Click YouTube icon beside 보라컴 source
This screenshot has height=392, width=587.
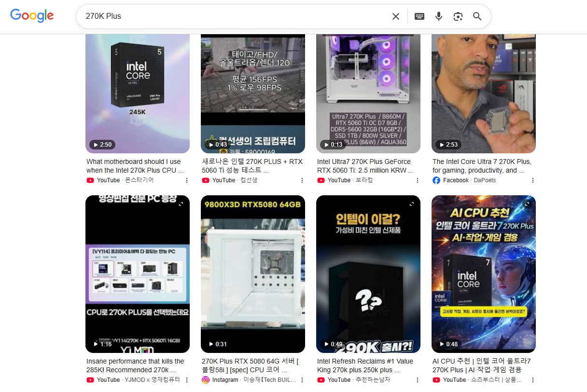point(321,180)
